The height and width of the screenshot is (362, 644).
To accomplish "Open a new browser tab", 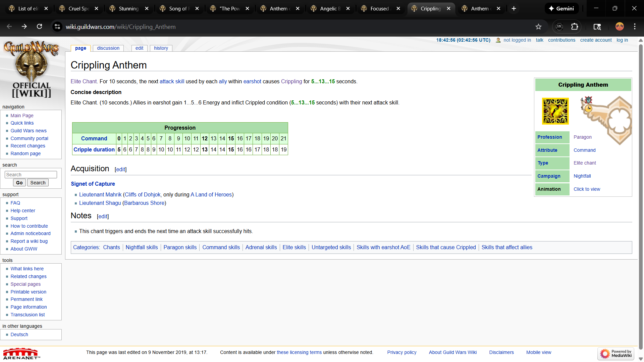I will tap(514, 8).
